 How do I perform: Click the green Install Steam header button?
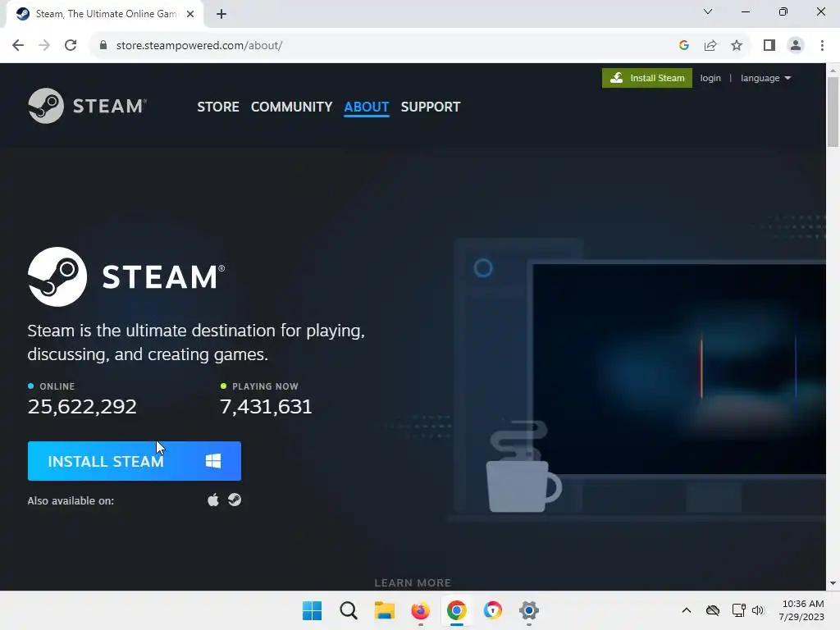point(647,78)
